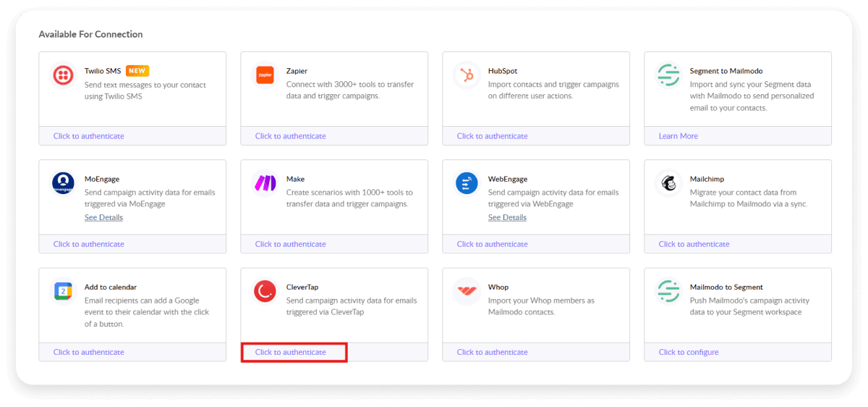Click to configure Mailmodo to Segment
This screenshot has height=407, width=868.
pos(688,352)
